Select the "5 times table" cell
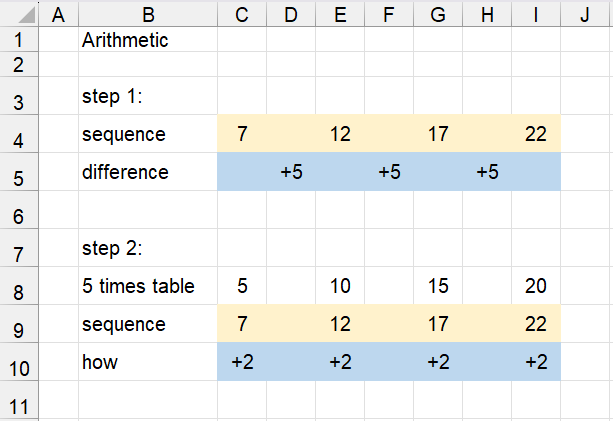This screenshot has width=613, height=421. pos(138,286)
